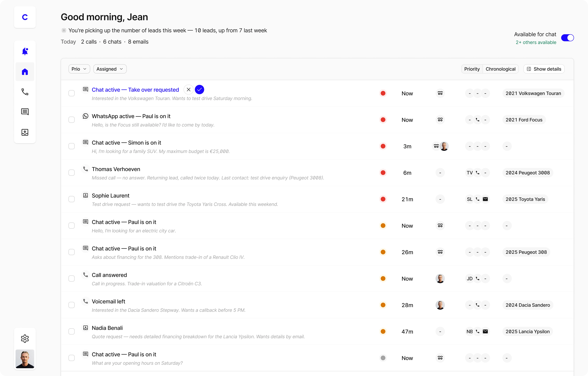588x376 pixels.
Task: Toggle the Available for chat switch
Action: [x=567, y=38]
